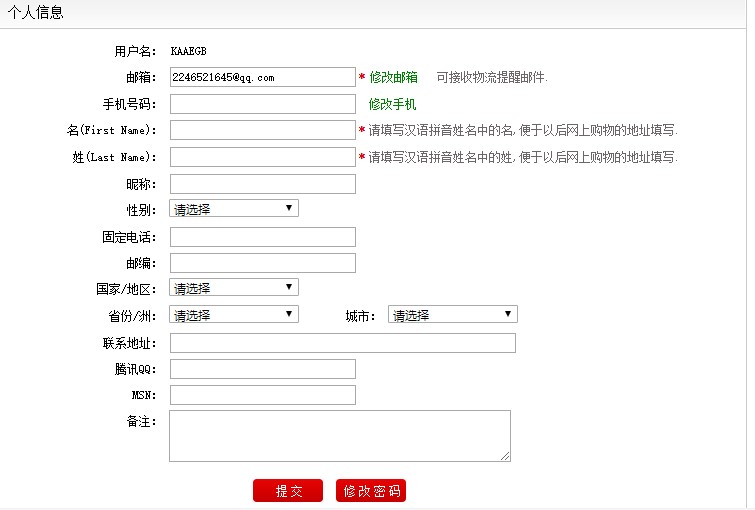Click the 备注 remarks textarea

pos(340,436)
